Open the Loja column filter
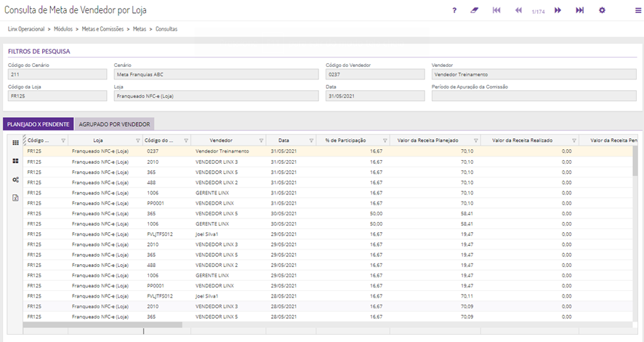Viewport: 644px width, 342px height. pos(138,140)
